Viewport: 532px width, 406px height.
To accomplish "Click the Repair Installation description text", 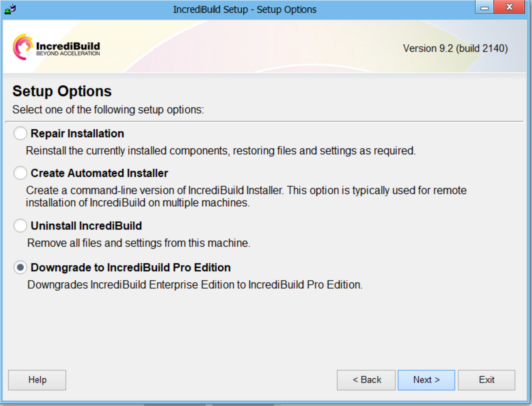I will [x=221, y=150].
